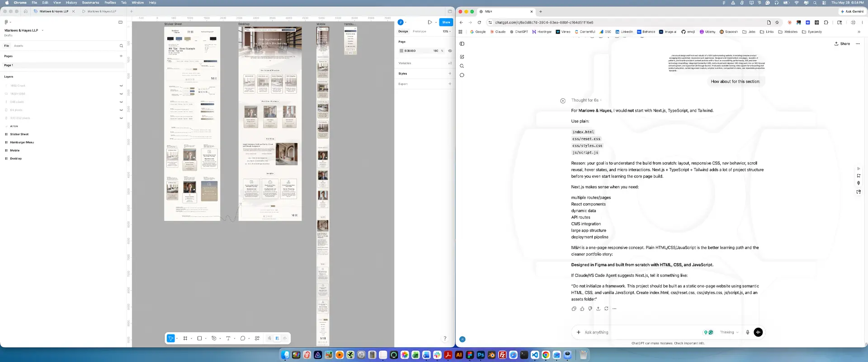Toggle Dev Mode in Figma toolbar
This screenshot has width=868, height=362.
(x=285, y=338)
